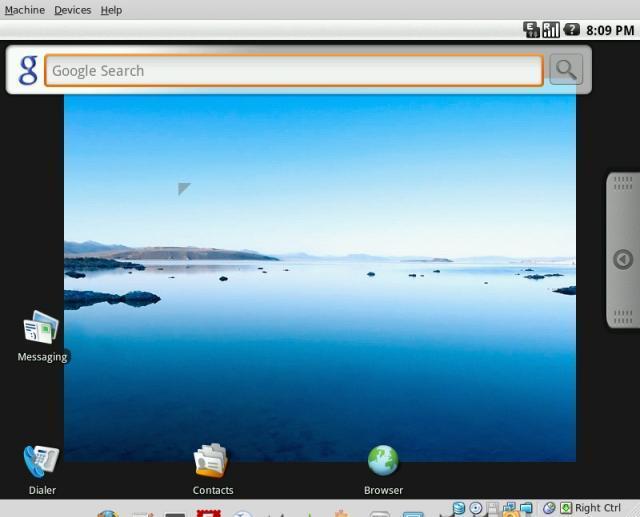Viewport: 640px width, 517px height.
Task: Click the 8:09 PM clock
Action: click(x=610, y=30)
